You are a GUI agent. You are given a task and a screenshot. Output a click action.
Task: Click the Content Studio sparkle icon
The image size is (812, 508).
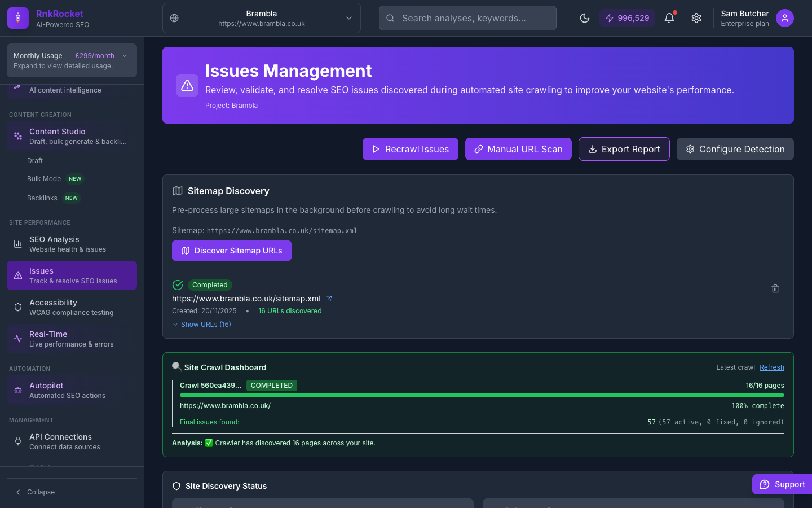[18, 136]
